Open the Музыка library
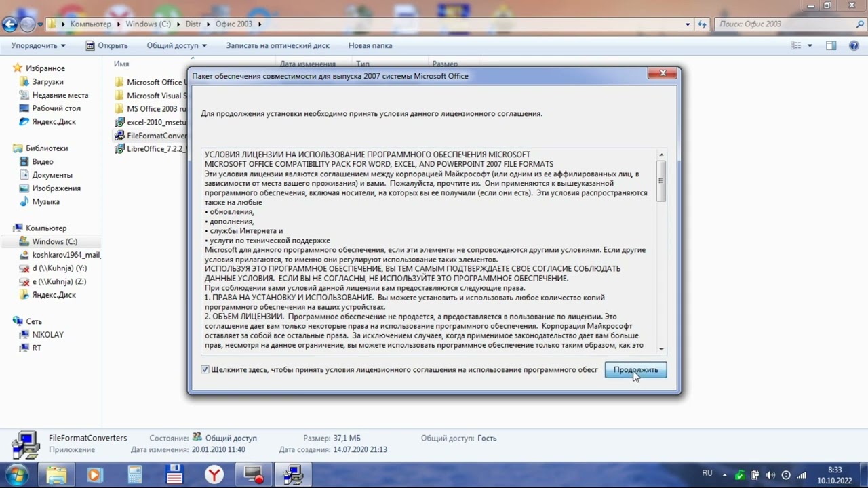Screen dimensions: 868x488 pos(46,202)
